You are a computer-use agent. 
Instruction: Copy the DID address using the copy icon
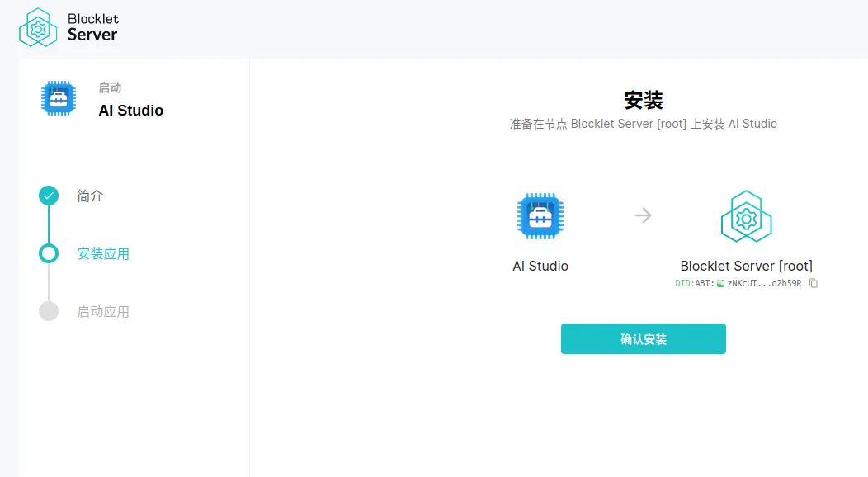(814, 283)
